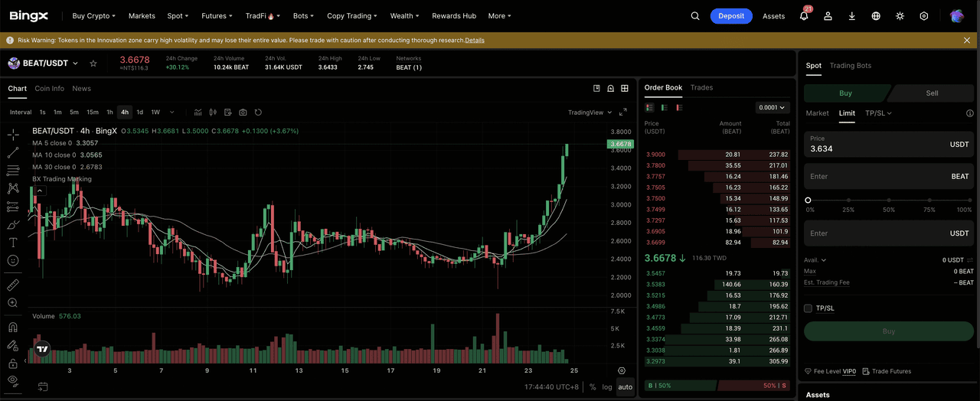Screen dimensions: 980x401
Task: Open the search magnifier in header
Action: 695,16
